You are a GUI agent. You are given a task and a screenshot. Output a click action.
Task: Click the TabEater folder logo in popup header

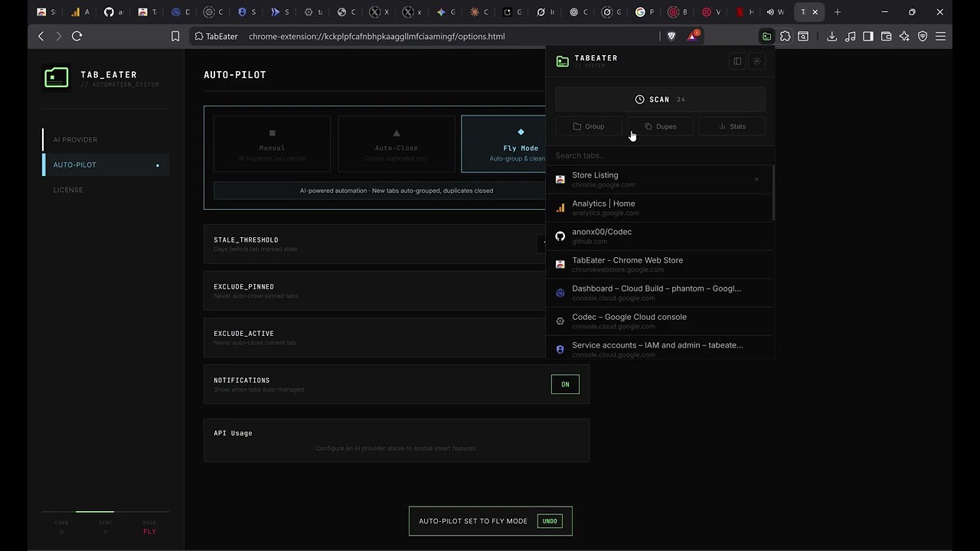tap(563, 61)
